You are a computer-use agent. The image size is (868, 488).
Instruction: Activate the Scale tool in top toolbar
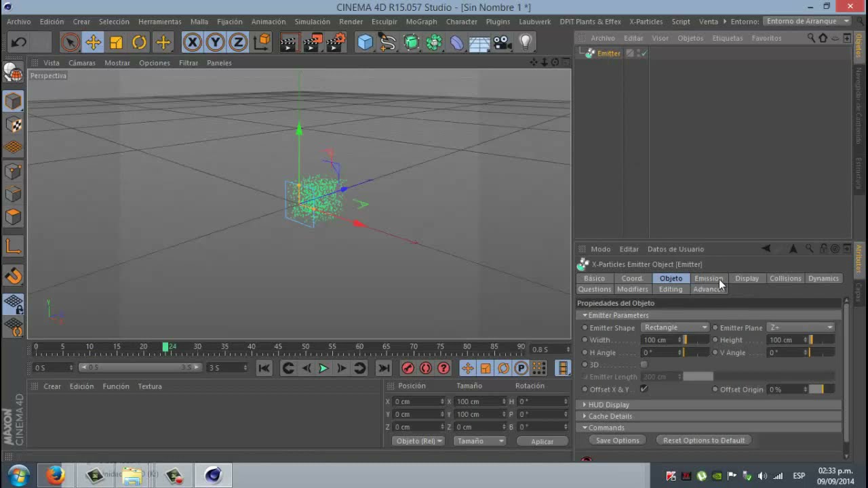pos(116,43)
